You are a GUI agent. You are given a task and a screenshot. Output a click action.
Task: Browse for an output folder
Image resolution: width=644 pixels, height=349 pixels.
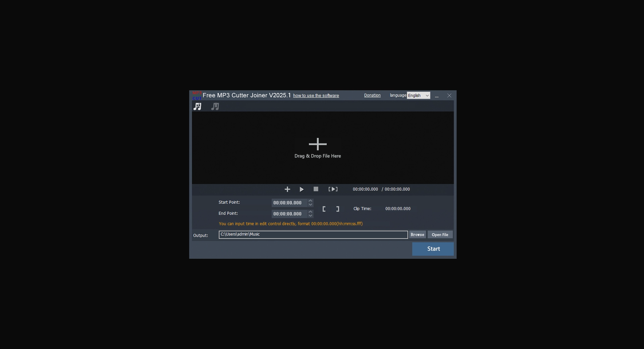tap(417, 235)
